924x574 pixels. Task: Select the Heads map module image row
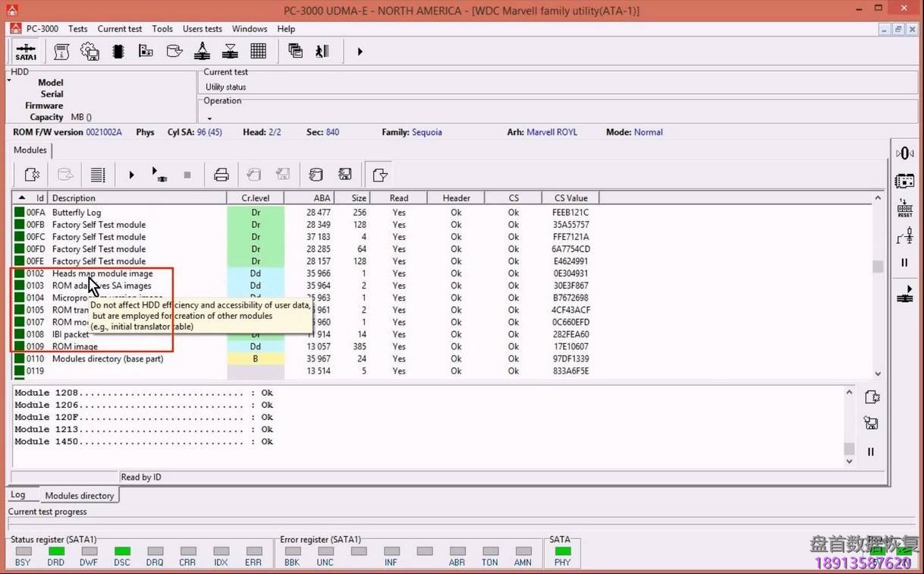pyautogui.click(x=102, y=273)
